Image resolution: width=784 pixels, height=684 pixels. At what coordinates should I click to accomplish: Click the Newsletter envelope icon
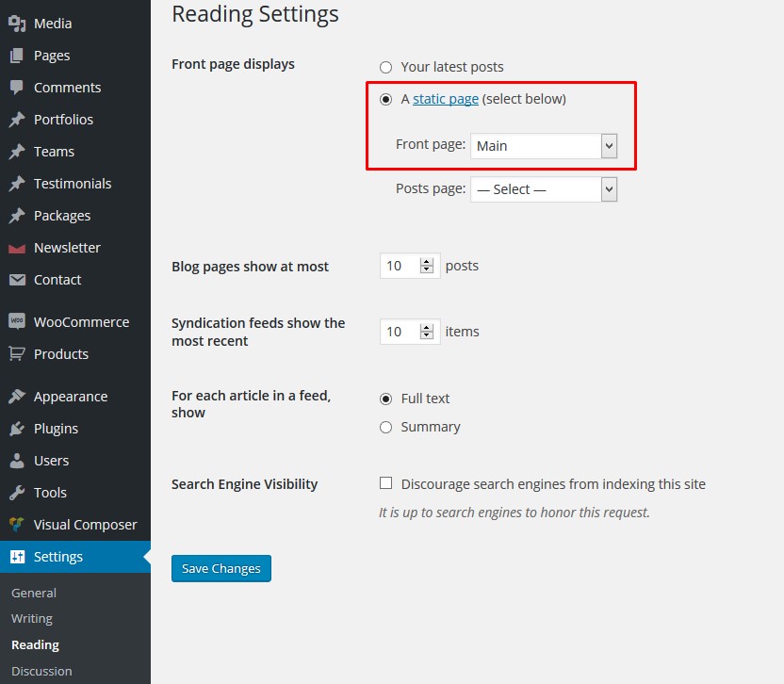(x=17, y=248)
